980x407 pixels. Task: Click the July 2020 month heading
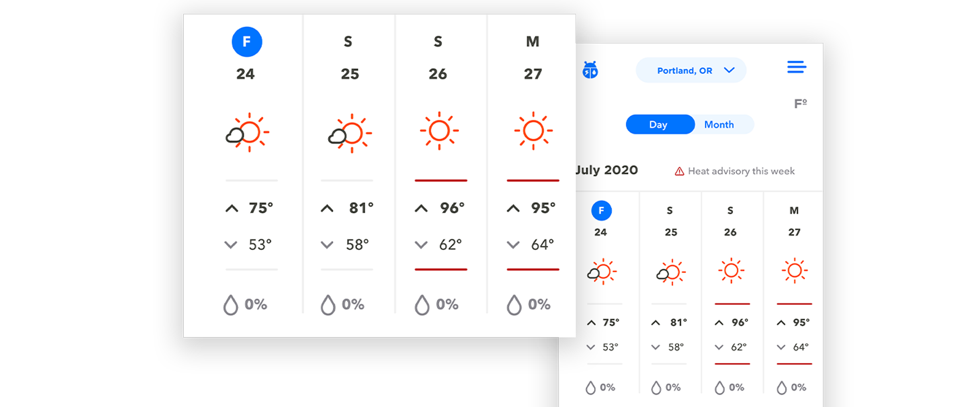[x=607, y=170]
